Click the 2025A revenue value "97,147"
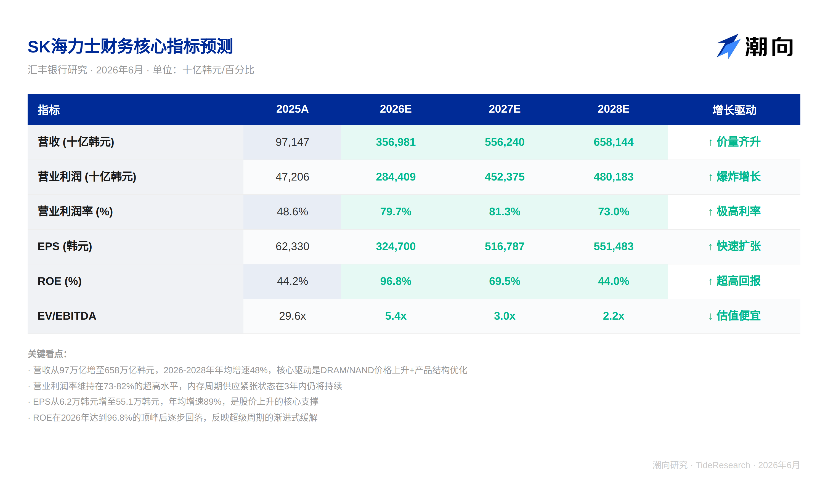The image size is (828, 504). (292, 142)
